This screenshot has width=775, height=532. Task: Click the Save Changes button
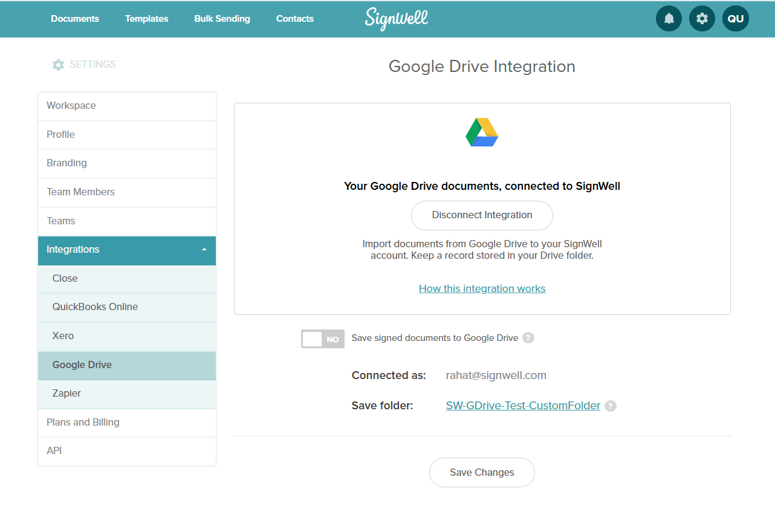point(482,473)
